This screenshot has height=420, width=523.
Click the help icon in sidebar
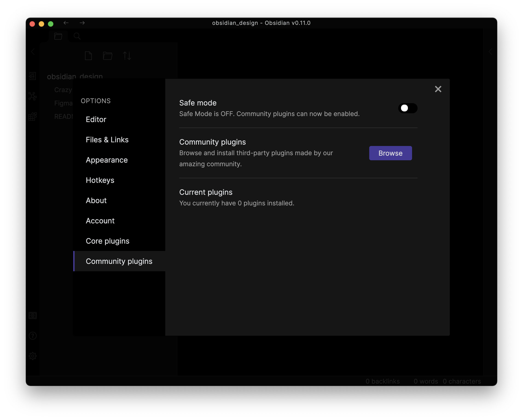32,335
